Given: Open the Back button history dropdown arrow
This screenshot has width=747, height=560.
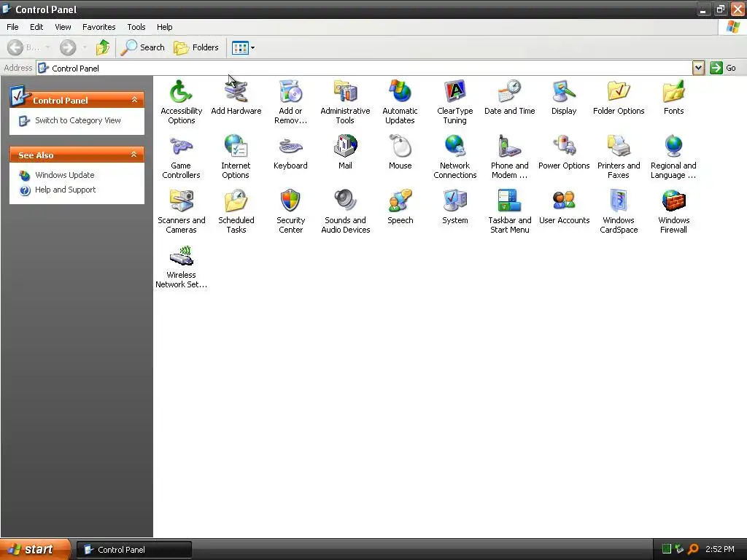Looking at the screenshot, I should (47, 47).
